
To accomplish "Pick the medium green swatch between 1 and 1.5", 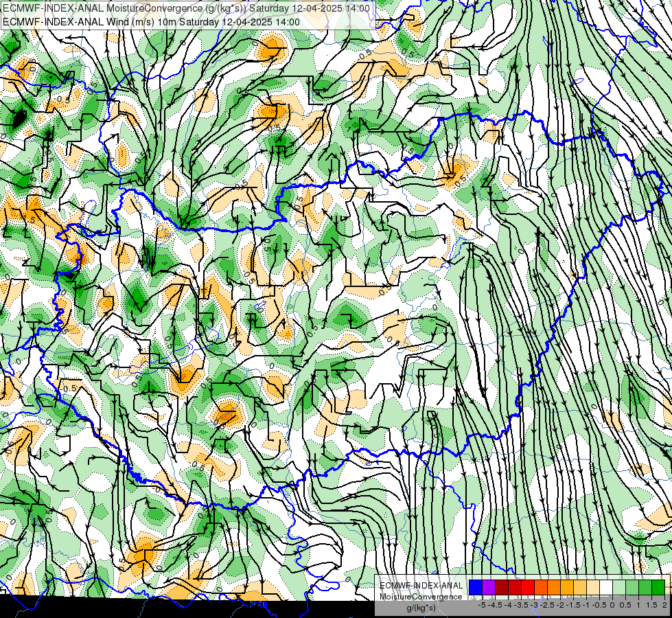I will pos(645,587).
